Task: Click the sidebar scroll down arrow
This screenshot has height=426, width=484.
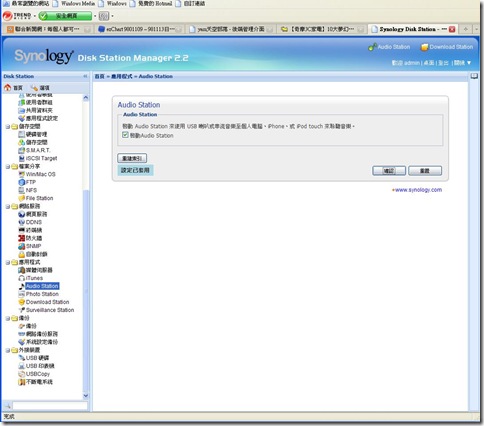Action: (x=86, y=396)
